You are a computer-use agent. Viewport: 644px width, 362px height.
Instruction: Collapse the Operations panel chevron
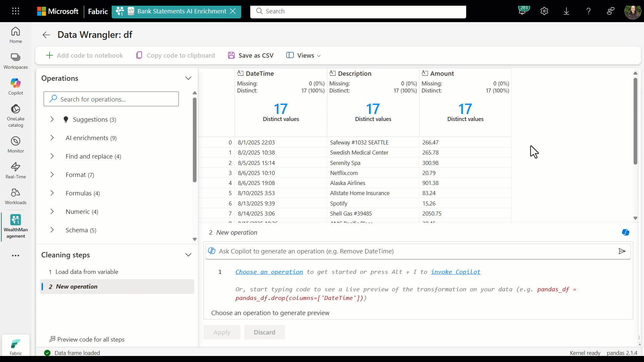[188, 78]
